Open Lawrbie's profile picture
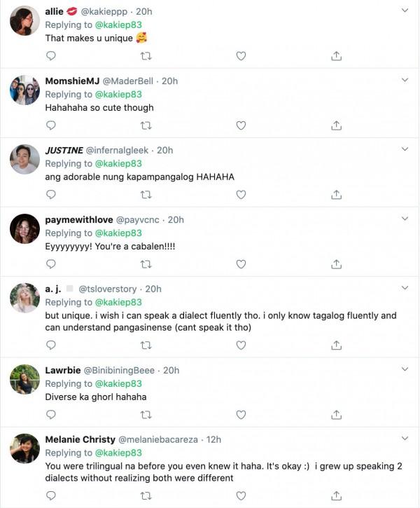The height and width of the screenshot is (508, 420). tap(24, 380)
